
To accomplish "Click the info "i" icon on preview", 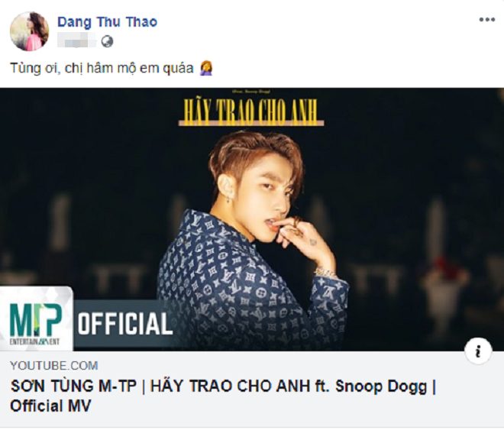I will click(478, 351).
